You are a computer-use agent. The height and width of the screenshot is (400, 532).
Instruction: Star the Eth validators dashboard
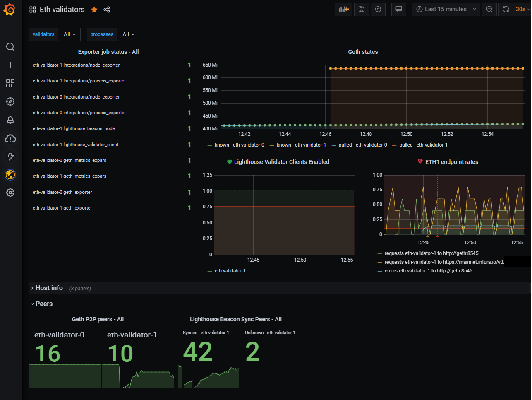[94, 10]
